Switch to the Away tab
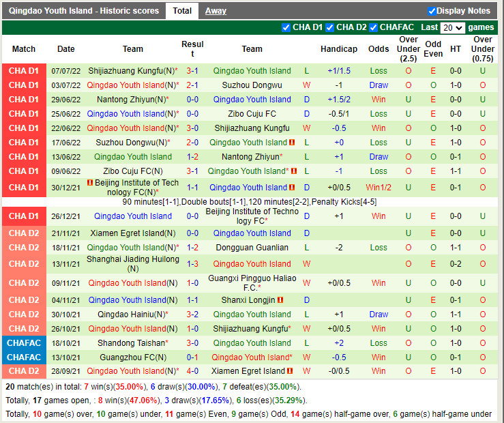The height and width of the screenshot is (423, 504). tap(216, 11)
